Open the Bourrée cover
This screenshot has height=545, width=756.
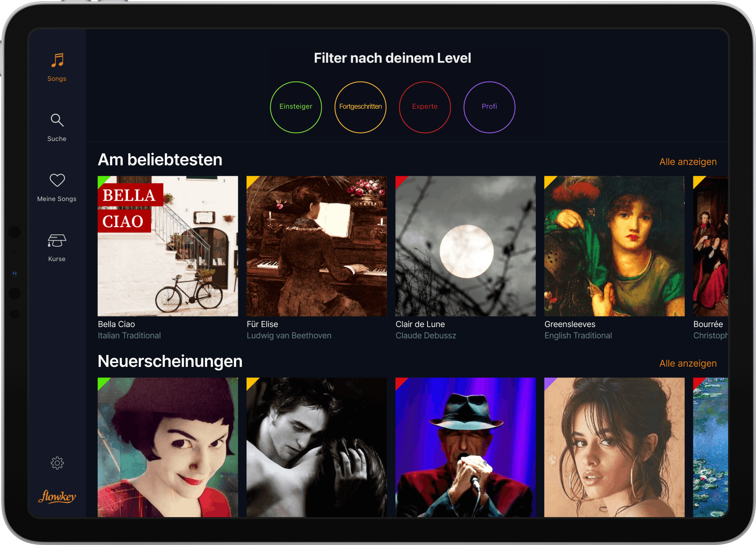(x=710, y=246)
